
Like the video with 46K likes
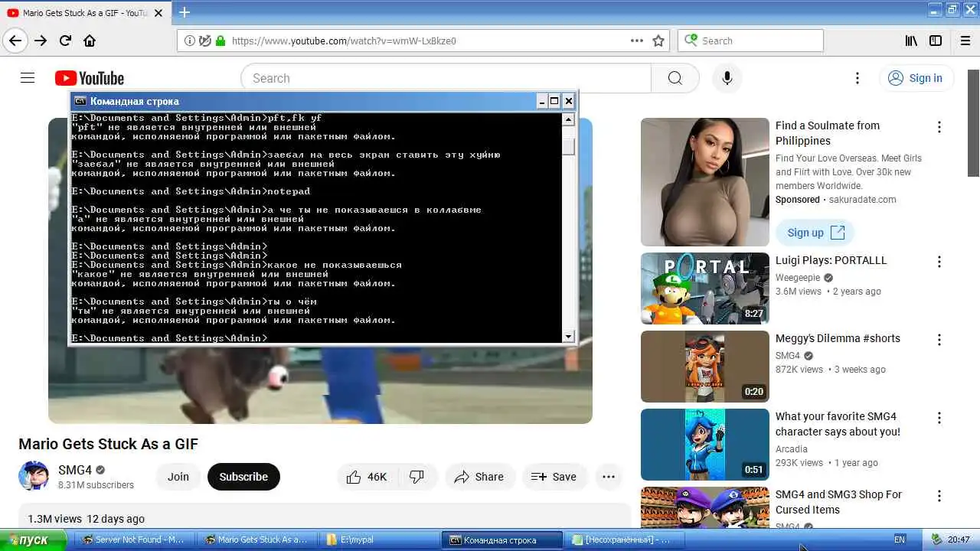point(367,477)
